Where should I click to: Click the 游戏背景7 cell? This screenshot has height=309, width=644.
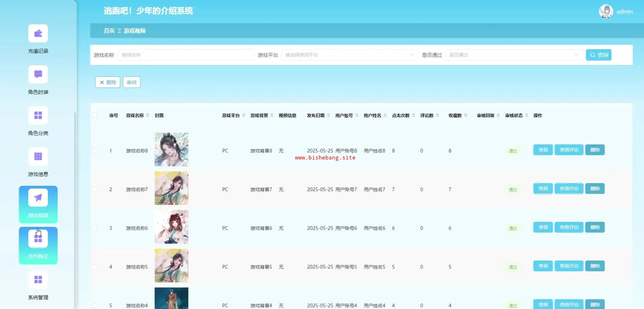(x=261, y=190)
